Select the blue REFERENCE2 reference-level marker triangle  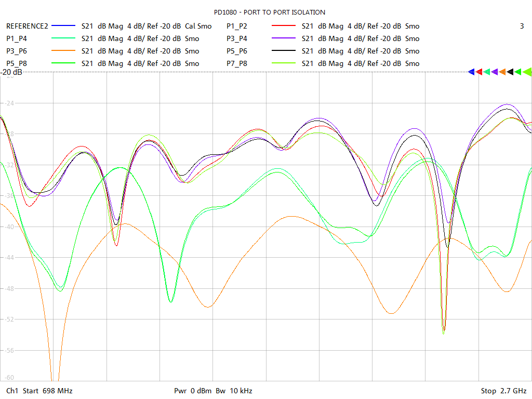point(471,72)
